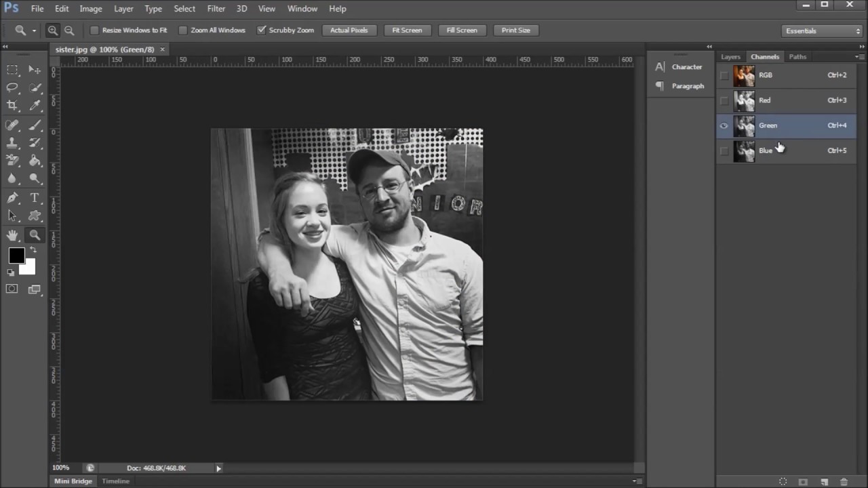Select the Move tool

point(35,70)
